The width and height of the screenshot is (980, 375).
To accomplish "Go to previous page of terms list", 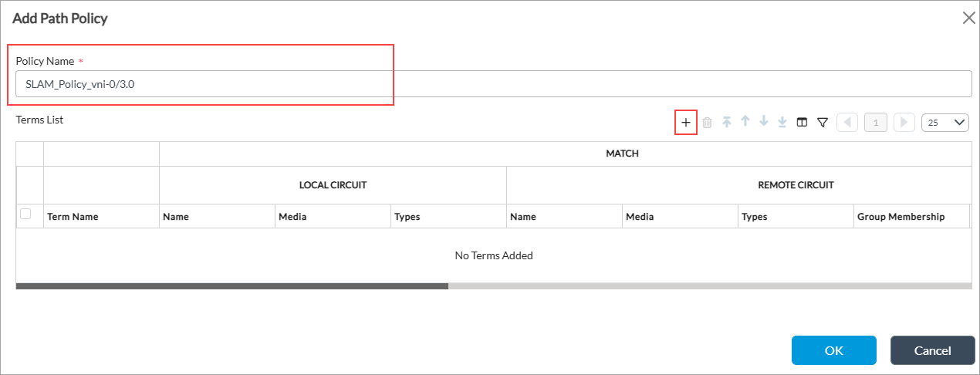I will point(847,122).
